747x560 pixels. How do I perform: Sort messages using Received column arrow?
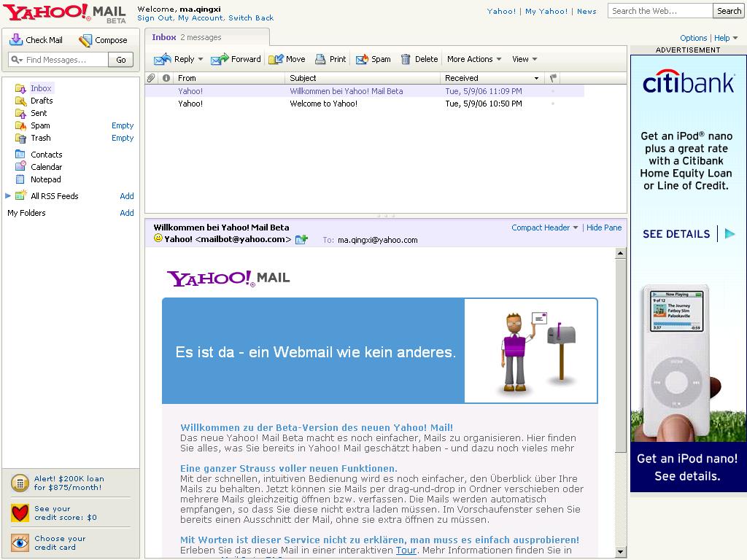click(536, 78)
